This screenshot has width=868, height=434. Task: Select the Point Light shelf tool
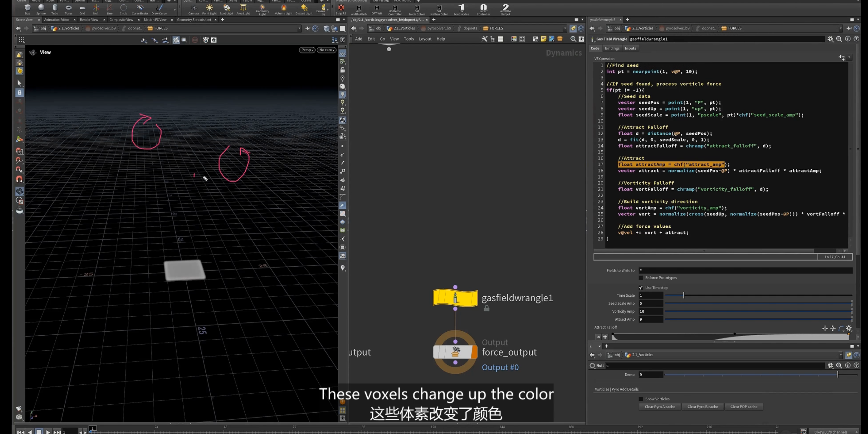tap(209, 9)
